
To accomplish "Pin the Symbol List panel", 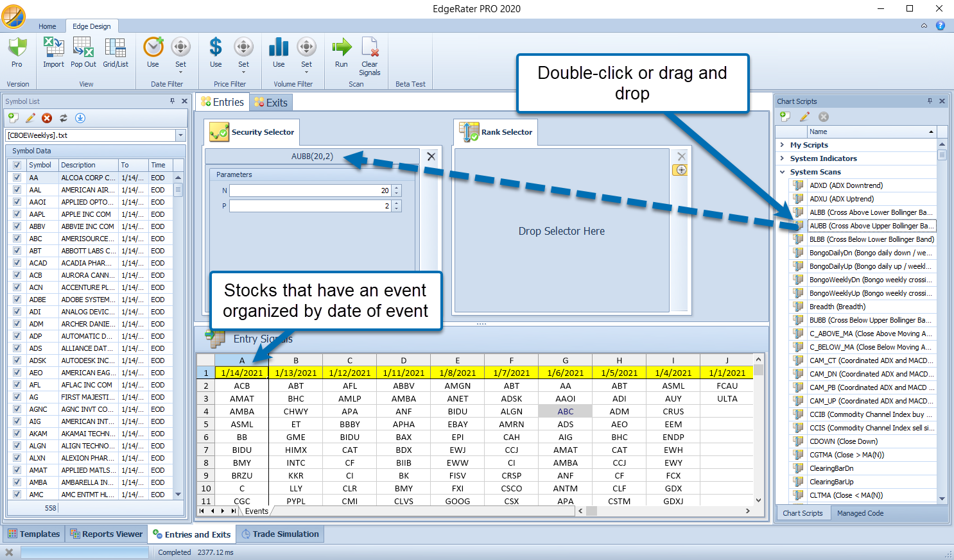I will tap(172, 101).
